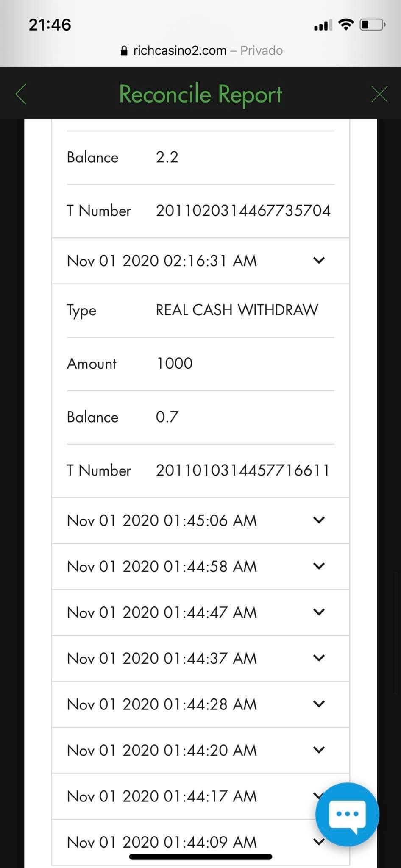Tap the WiFi status icon
The height and width of the screenshot is (868, 401).
point(346,25)
